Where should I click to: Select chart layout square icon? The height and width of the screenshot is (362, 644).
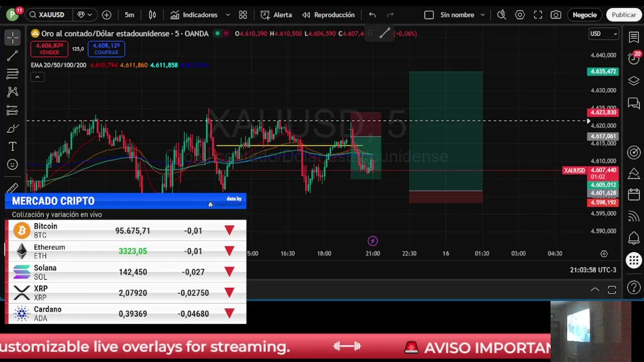click(x=429, y=15)
